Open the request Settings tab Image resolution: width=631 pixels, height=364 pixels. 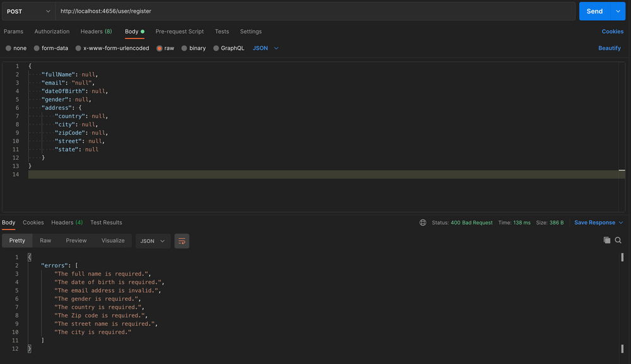pyautogui.click(x=251, y=32)
